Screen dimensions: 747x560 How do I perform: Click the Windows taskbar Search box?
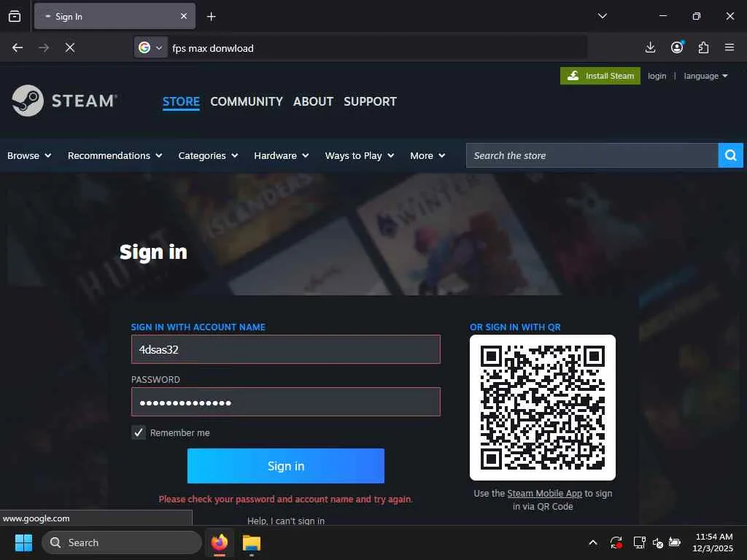point(122,542)
